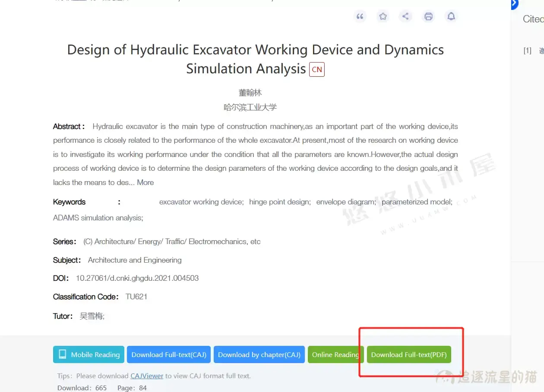Click the phone icon in Mobile Reading

[x=63, y=354]
